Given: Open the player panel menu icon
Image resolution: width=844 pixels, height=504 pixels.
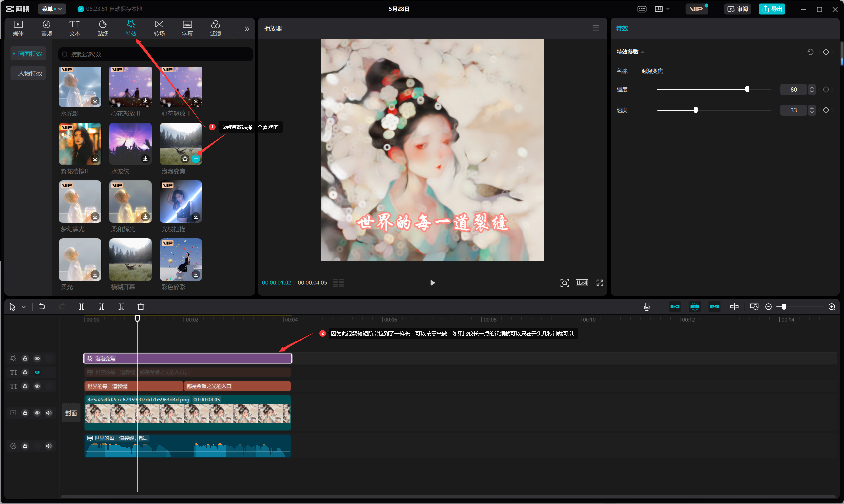Looking at the screenshot, I should [x=596, y=28].
